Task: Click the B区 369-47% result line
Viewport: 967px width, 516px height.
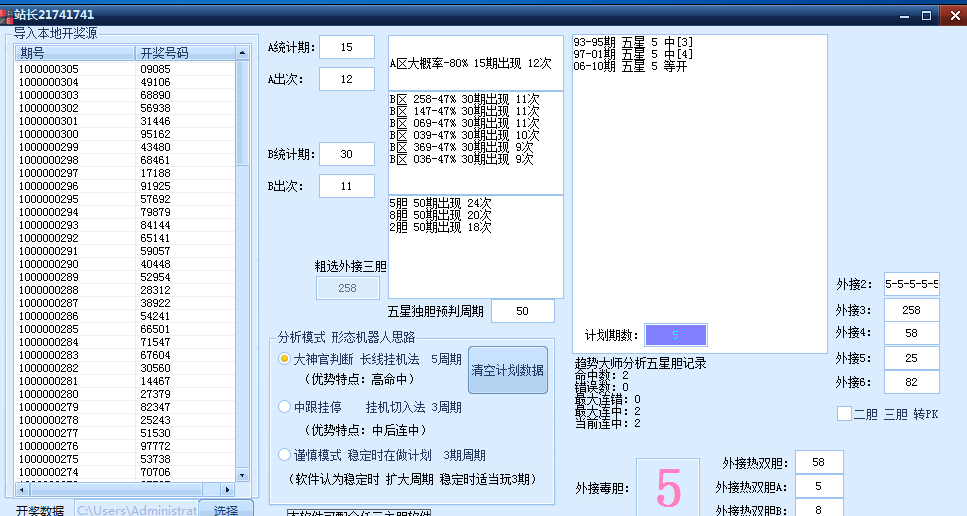Action: pos(461,147)
